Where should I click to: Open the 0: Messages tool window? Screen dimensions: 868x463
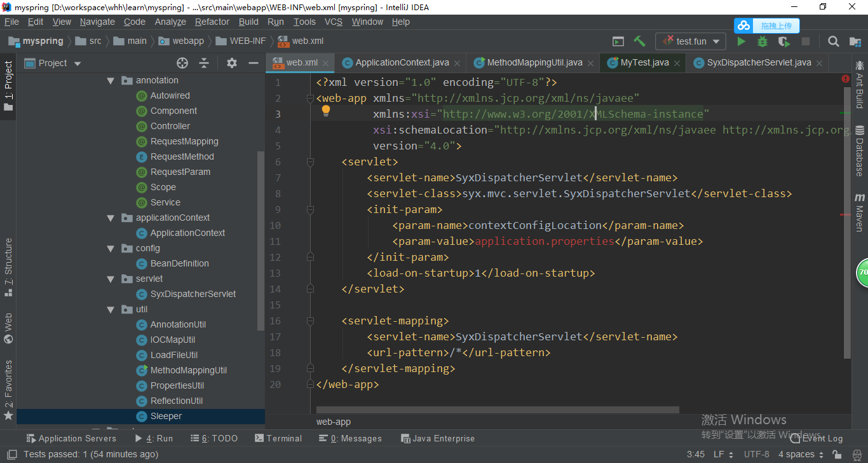click(x=350, y=439)
